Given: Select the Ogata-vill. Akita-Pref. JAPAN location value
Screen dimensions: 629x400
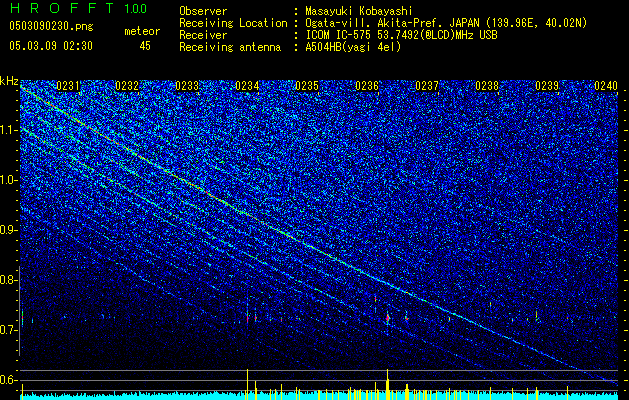Looking at the screenshot, I should 446,23.
